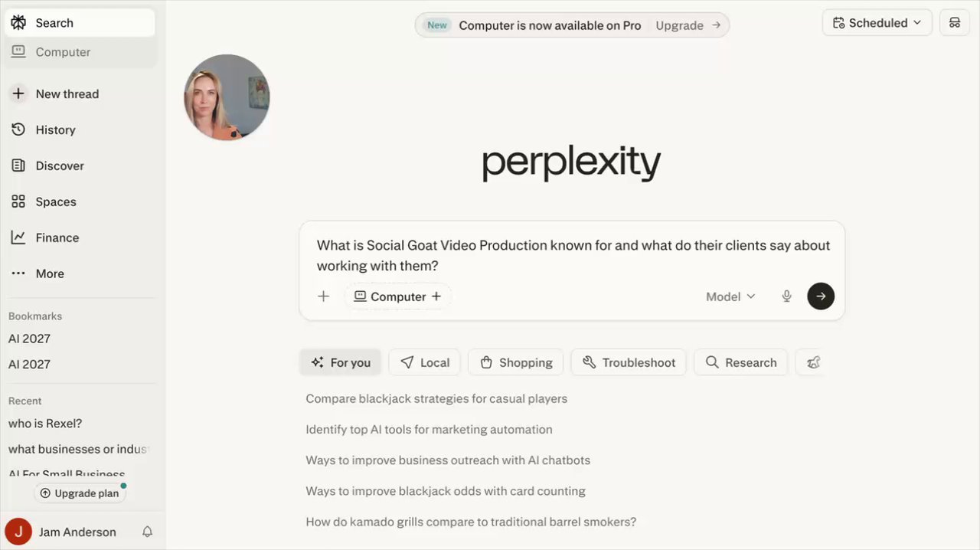Open the Finance section in sidebar
The image size is (980, 550).
point(57,238)
